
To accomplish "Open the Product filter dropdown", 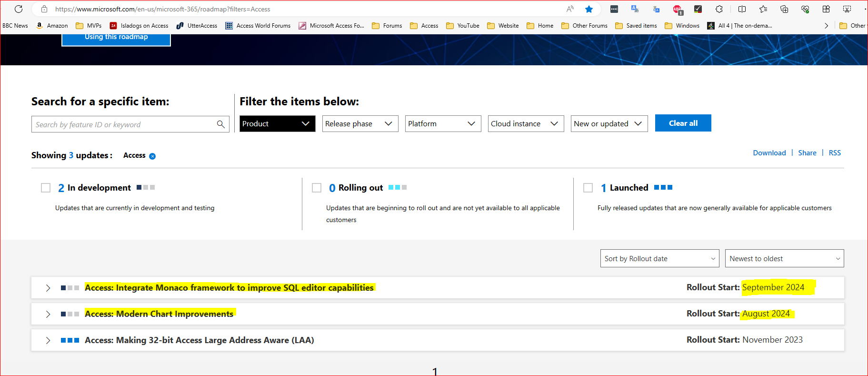I will click(277, 123).
